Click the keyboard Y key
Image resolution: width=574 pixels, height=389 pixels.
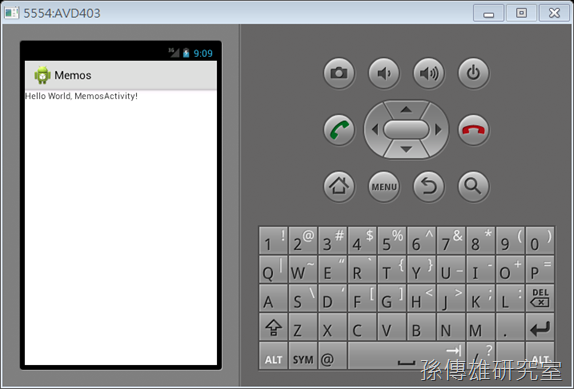pos(421,269)
